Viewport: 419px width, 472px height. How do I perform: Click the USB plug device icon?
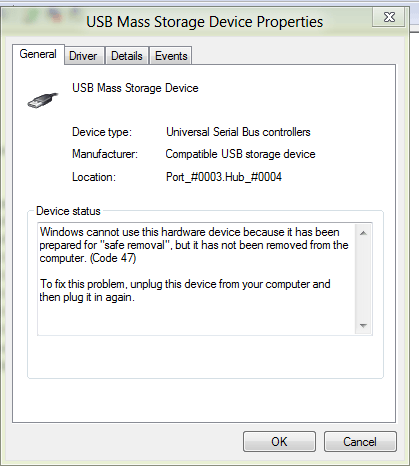tap(43, 100)
